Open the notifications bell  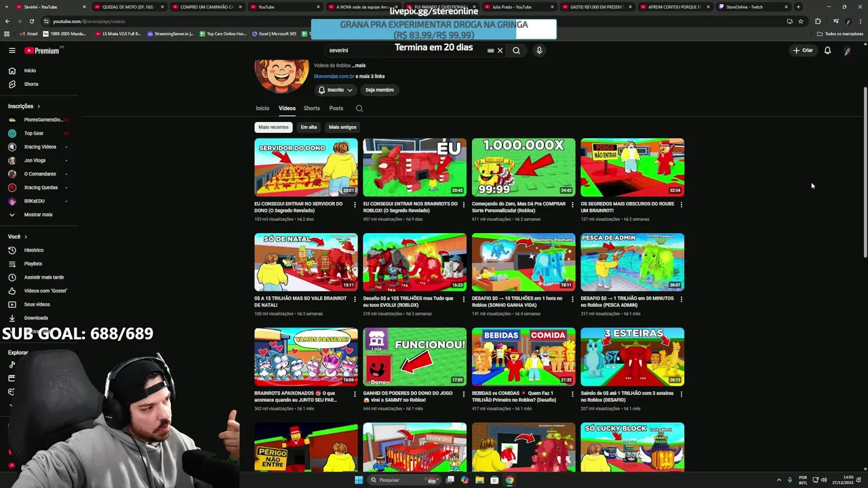point(827,50)
